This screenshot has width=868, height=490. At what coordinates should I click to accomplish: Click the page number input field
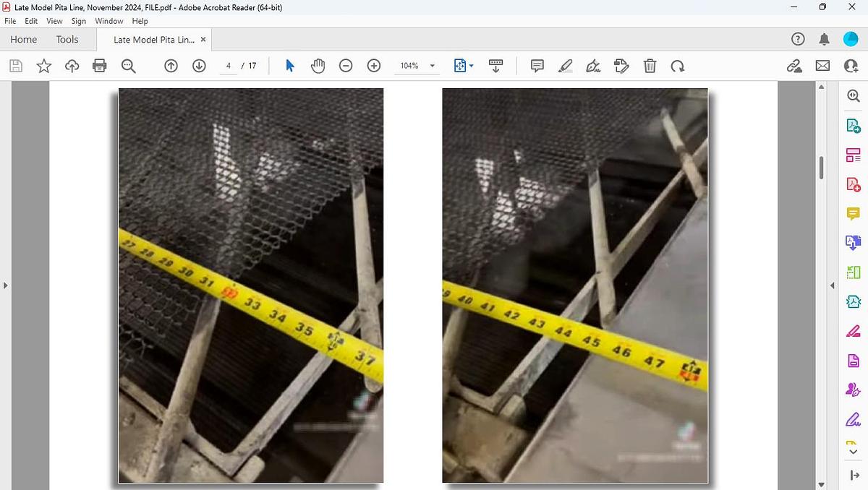[x=229, y=66]
